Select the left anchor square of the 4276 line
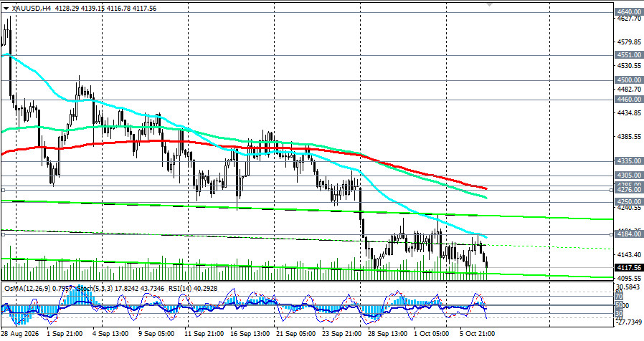The height and width of the screenshot is (341, 644). (4, 190)
